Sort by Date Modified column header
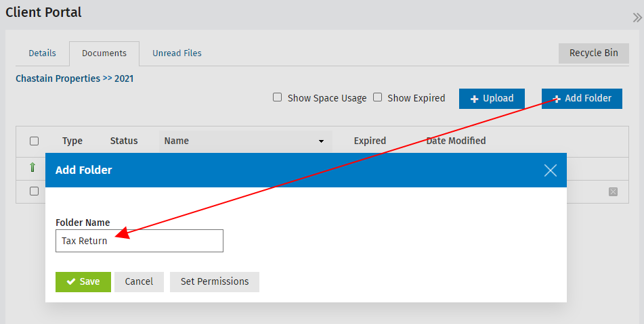This screenshot has height=324, width=644. (x=456, y=141)
